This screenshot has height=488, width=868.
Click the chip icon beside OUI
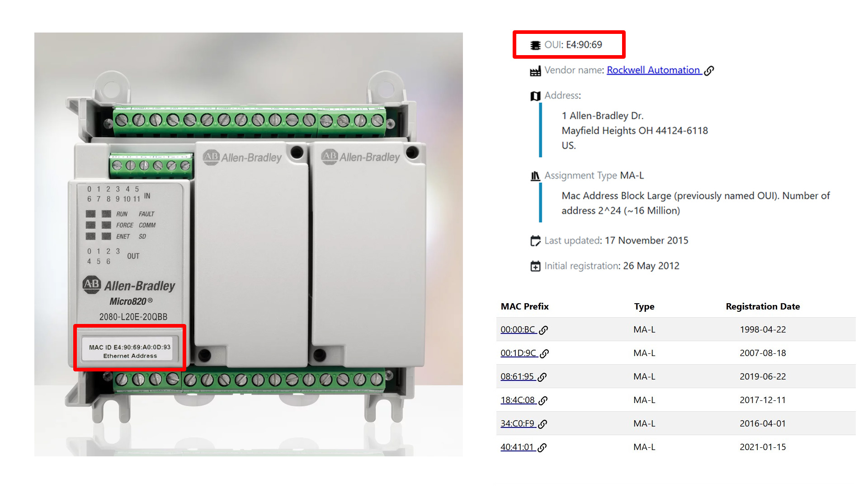[x=535, y=45]
